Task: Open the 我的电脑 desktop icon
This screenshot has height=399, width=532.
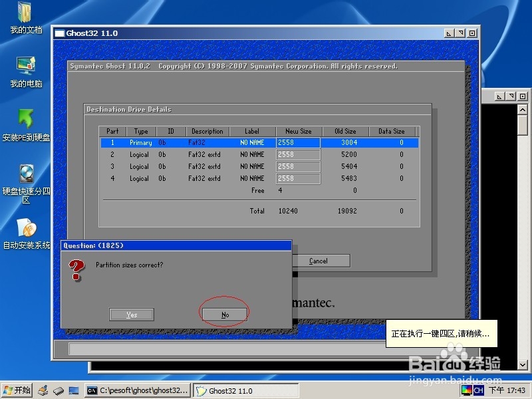Action: (x=26, y=72)
